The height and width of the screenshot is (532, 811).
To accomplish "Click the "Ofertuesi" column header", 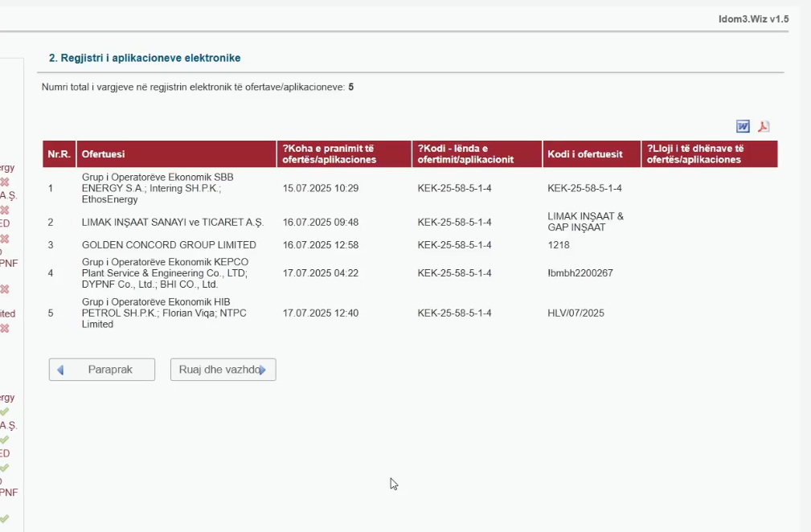I will [x=104, y=154].
